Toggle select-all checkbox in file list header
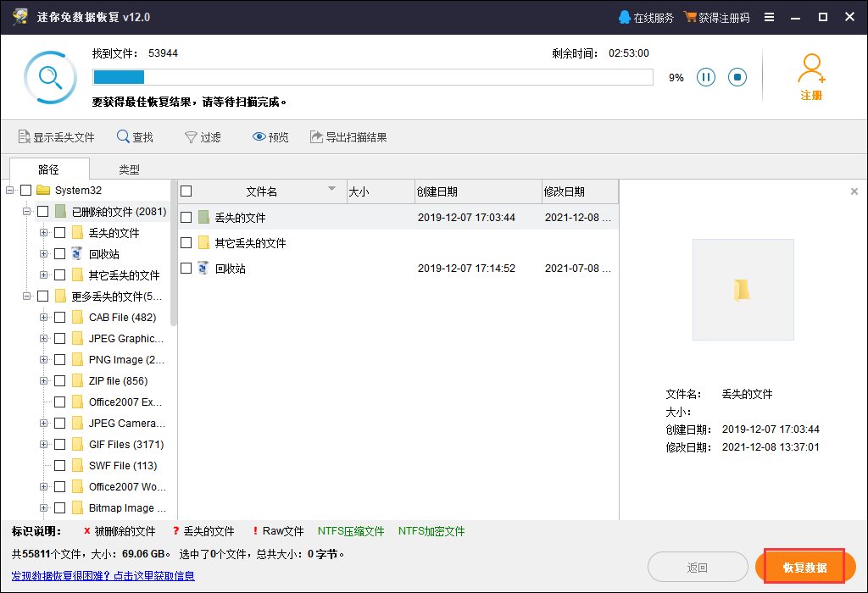 tap(186, 191)
